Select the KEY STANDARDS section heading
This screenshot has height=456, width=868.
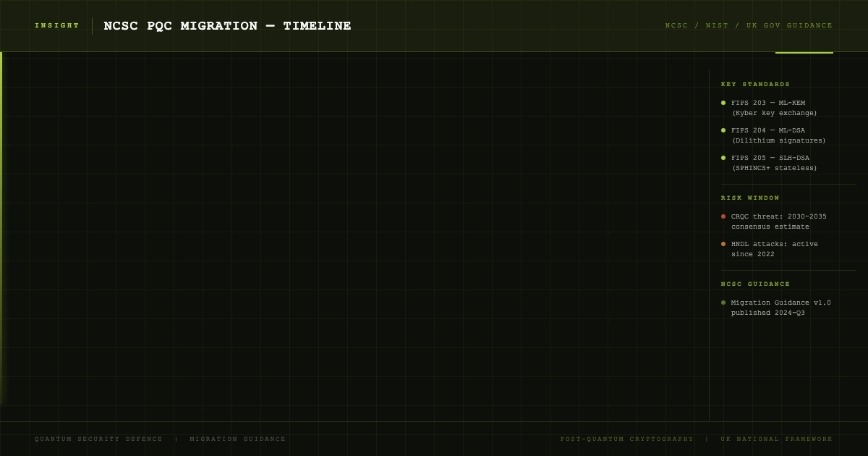point(756,84)
